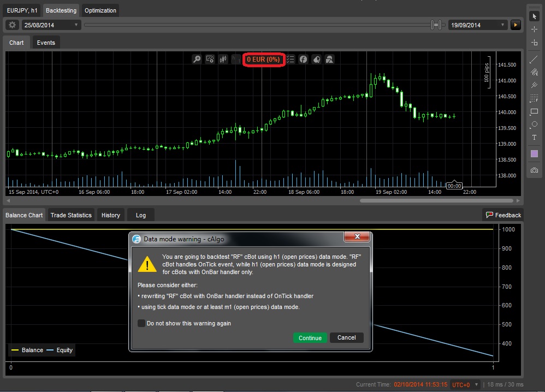Viewport: 545px width, 392px height.
Task: Open chart settings icon with gear
Action: tap(210, 59)
